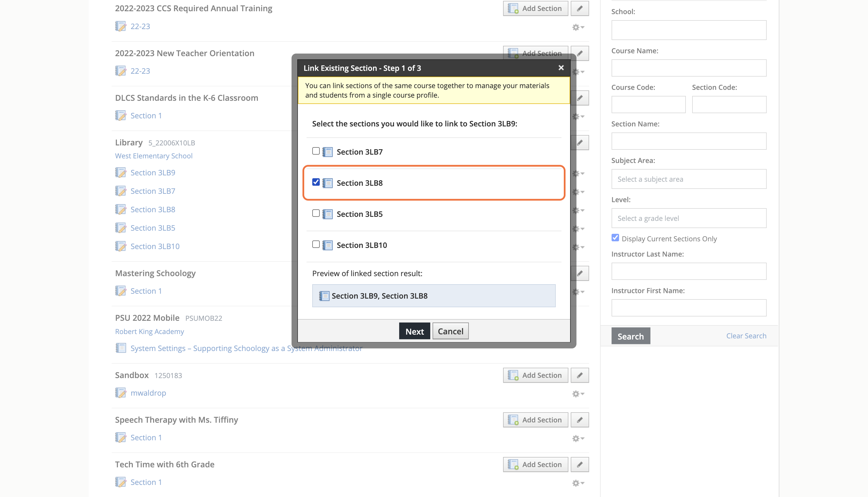
Task: Click the Instructor Last Name field
Action: [x=689, y=271]
